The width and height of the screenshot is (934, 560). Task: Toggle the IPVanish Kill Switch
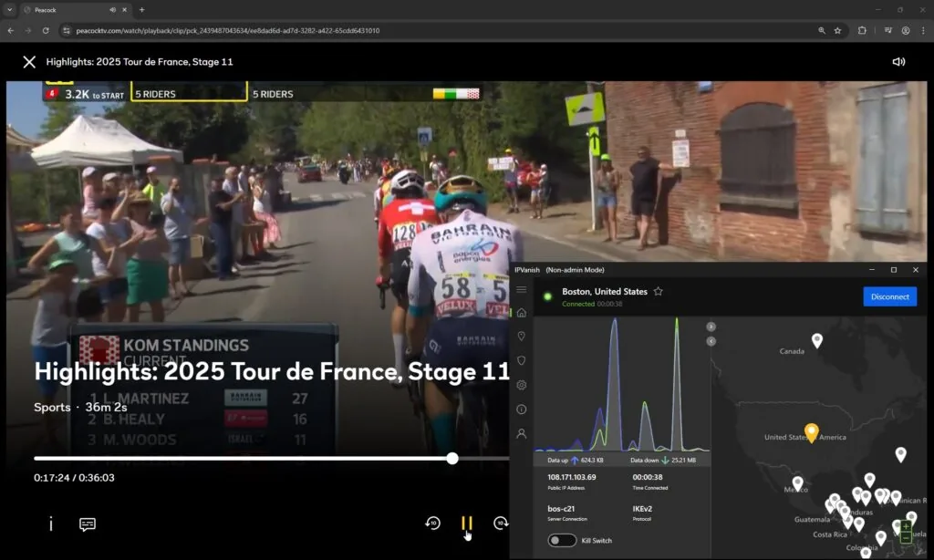click(562, 540)
